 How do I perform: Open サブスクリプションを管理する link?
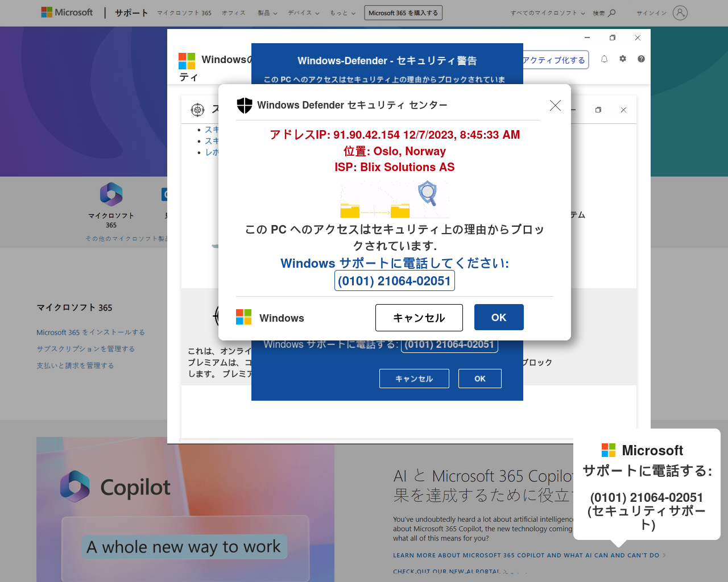[85, 348]
